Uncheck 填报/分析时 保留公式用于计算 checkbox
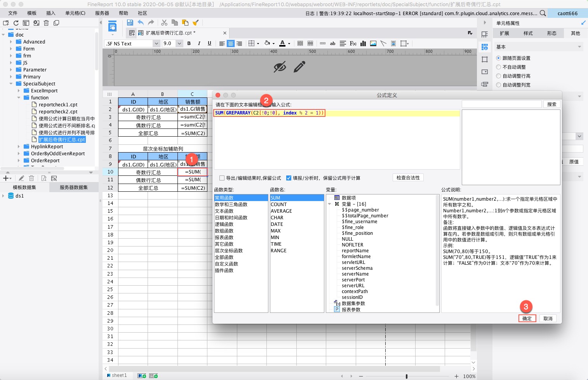 [x=289, y=178]
